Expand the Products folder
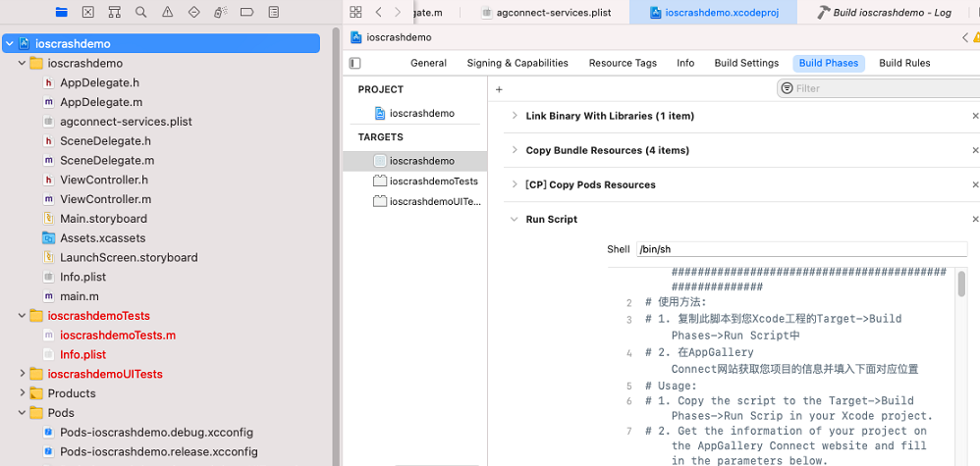 23,393
